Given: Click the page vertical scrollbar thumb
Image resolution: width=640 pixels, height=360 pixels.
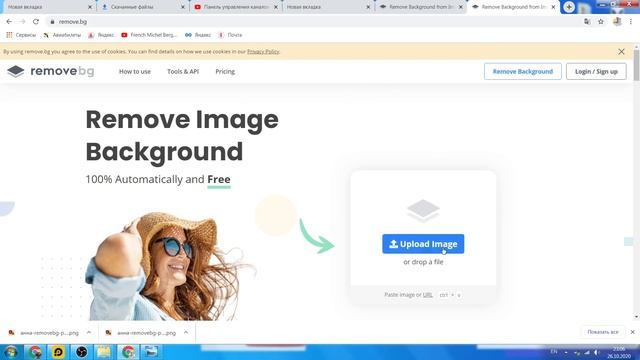Looking at the screenshot, I should point(636,65).
